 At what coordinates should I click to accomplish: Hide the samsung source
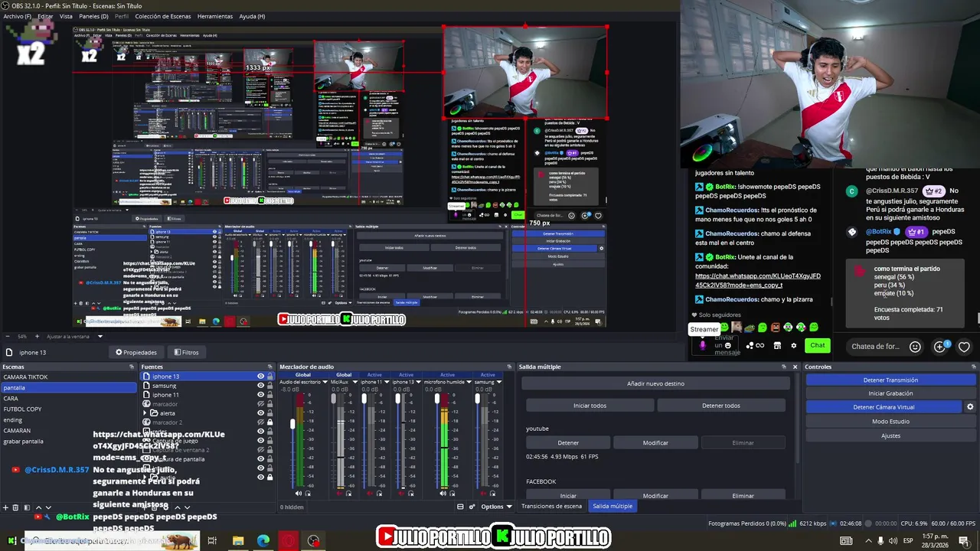(260, 386)
